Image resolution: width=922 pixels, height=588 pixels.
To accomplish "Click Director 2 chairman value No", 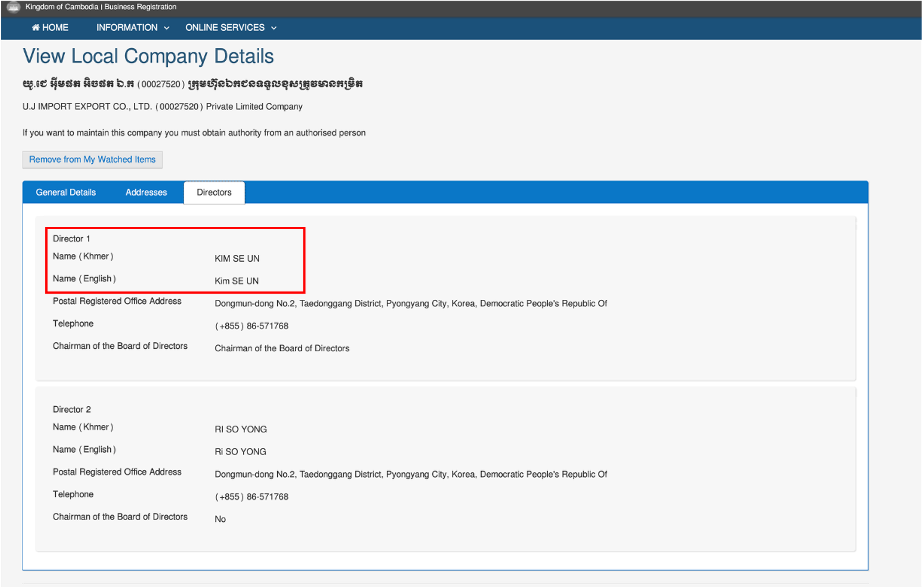I will point(220,519).
